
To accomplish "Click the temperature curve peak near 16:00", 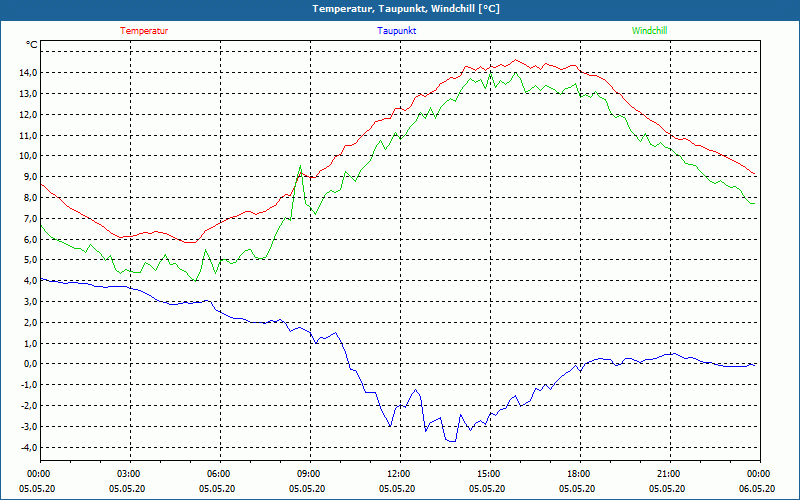I will click(x=515, y=60).
